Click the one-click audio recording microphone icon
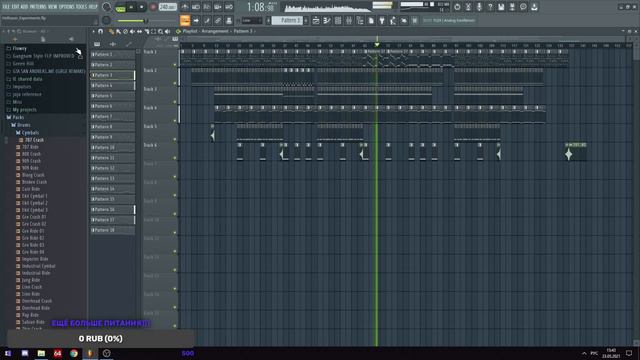 (x=479, y=7)
